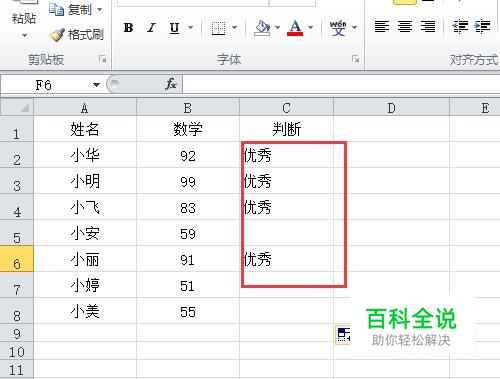Image resolution: width=500 pixels, height=379 pixels.
Task: Open font color dropdown arrow
Action: coord(311,28)
